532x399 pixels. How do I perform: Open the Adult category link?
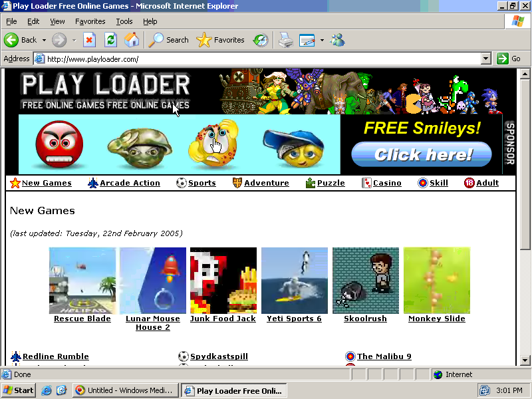[x=487, y=183]
